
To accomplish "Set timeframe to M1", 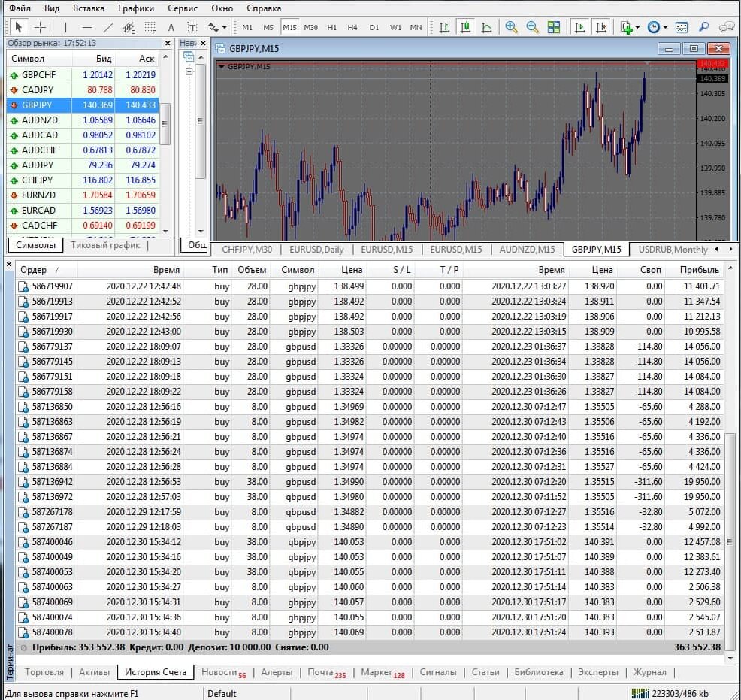I will click(x=247, y=27).
